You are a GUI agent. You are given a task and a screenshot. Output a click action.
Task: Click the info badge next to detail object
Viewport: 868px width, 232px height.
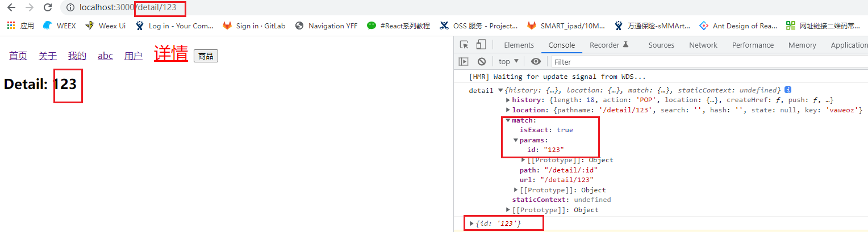[x=788, y=90]
